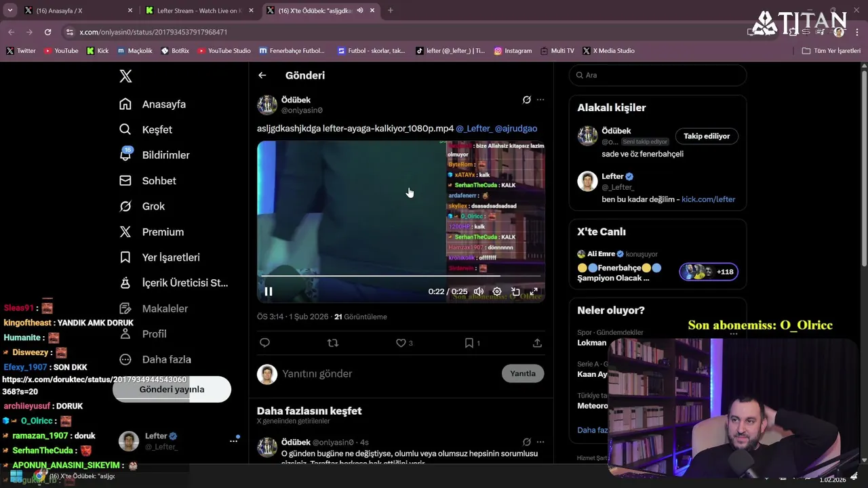Open Profil in the sidebar
Viewport: 868px width, 488px height.
[x=142, y=334]
